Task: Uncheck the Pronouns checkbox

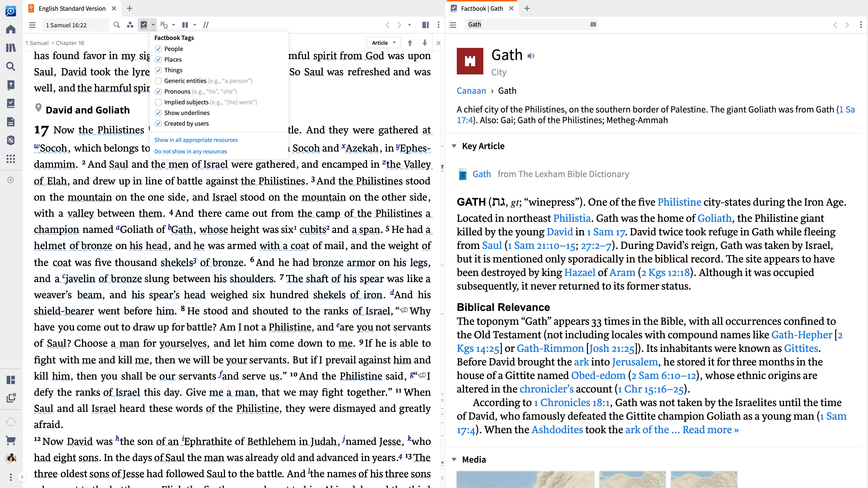Action: point(158,92)
